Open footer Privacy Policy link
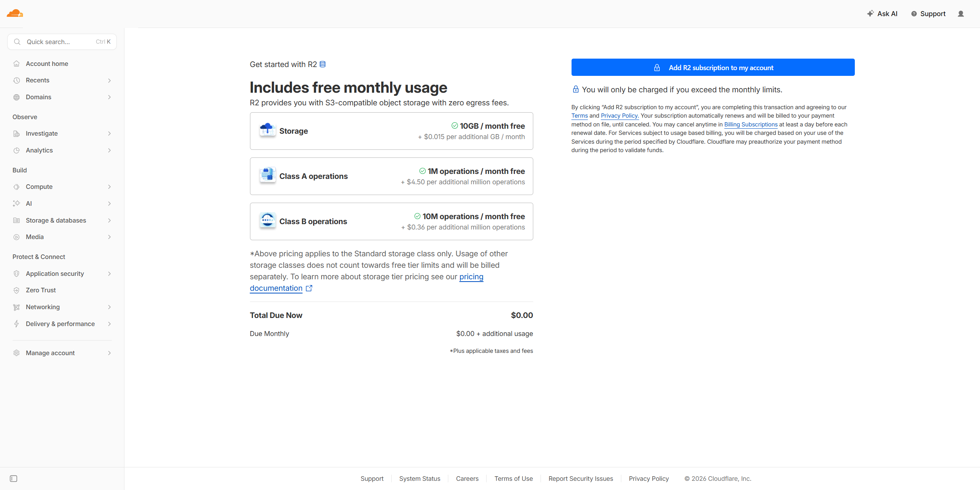 [648, 479]
